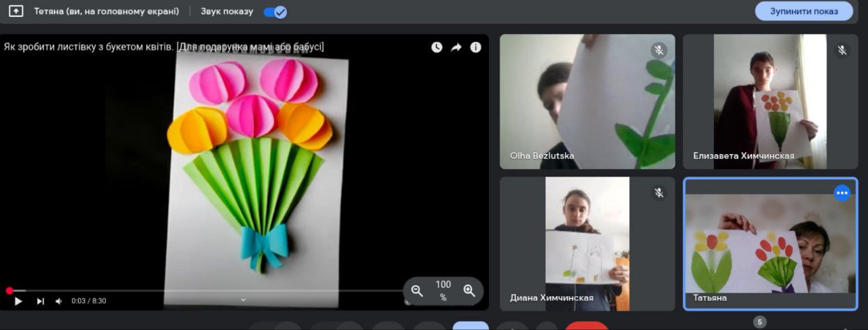Open the video info icon
Image resolution: width=868 pixels, height=330 pixels.
[x=476, y=47]
